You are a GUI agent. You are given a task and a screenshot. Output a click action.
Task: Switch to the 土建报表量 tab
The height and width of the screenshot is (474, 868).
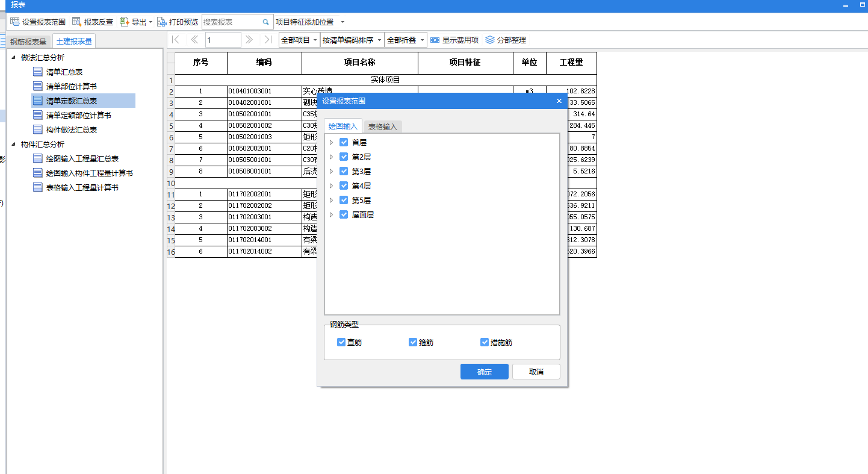74,41
